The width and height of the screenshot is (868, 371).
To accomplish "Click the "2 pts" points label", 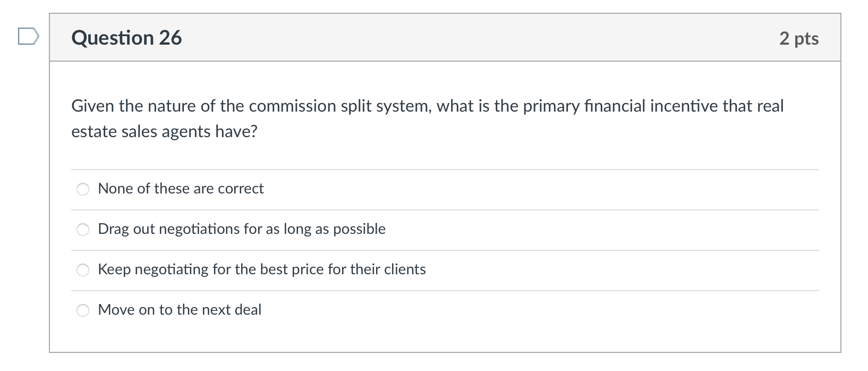I will (799, 38).
